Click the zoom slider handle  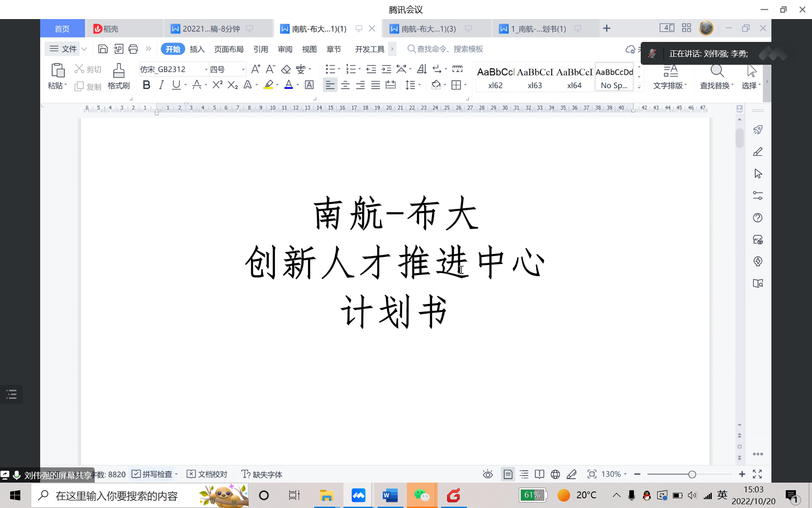coord(692,474)
